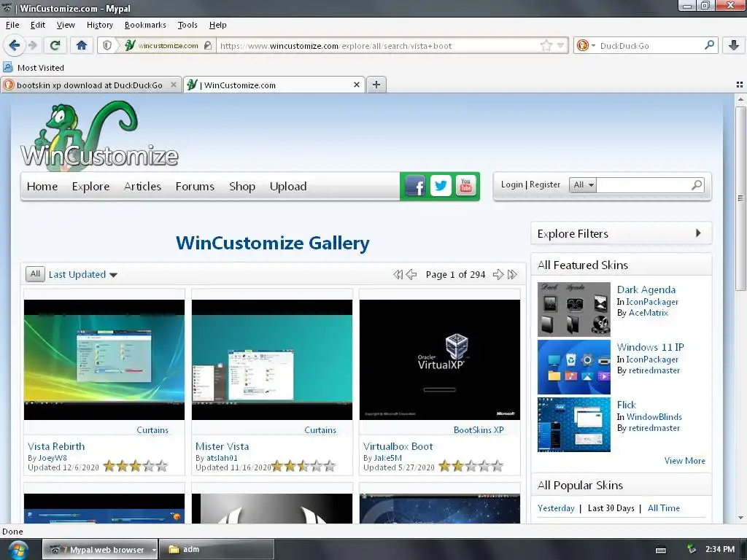747x560 pixels.
Task: Open the View menu
Action: (x=66, y=25)
